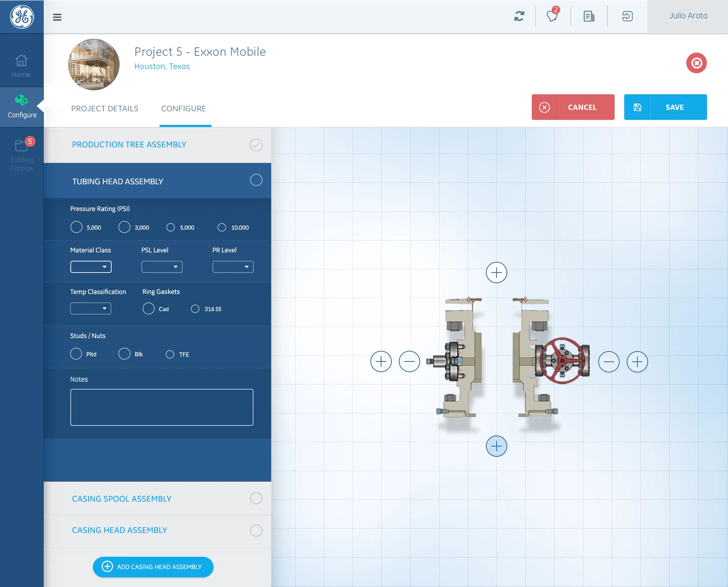Image resolution: width=728 pixels, height=587 pixels.
Task: Expand the Temp Classification dropdown
Action: coord(91,308)
